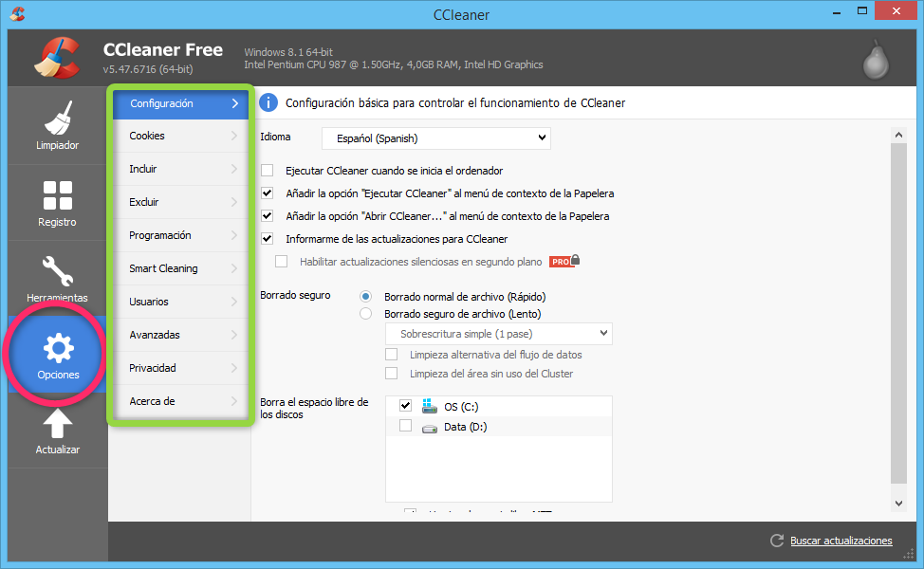Click the scrollbar up arrow
Screen dimensions: 924x569
click(x=898, y=135)
